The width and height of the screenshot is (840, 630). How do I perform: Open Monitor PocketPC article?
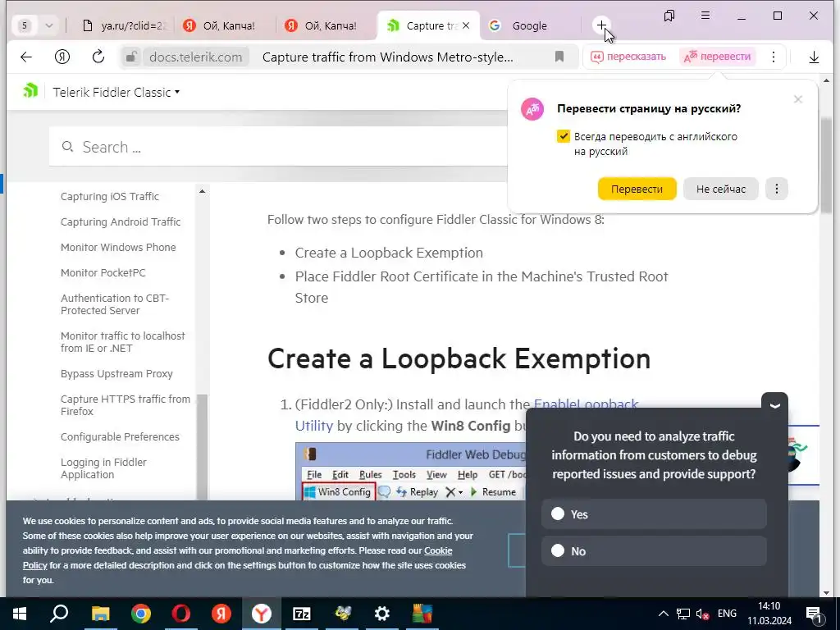tap(103, 272)
